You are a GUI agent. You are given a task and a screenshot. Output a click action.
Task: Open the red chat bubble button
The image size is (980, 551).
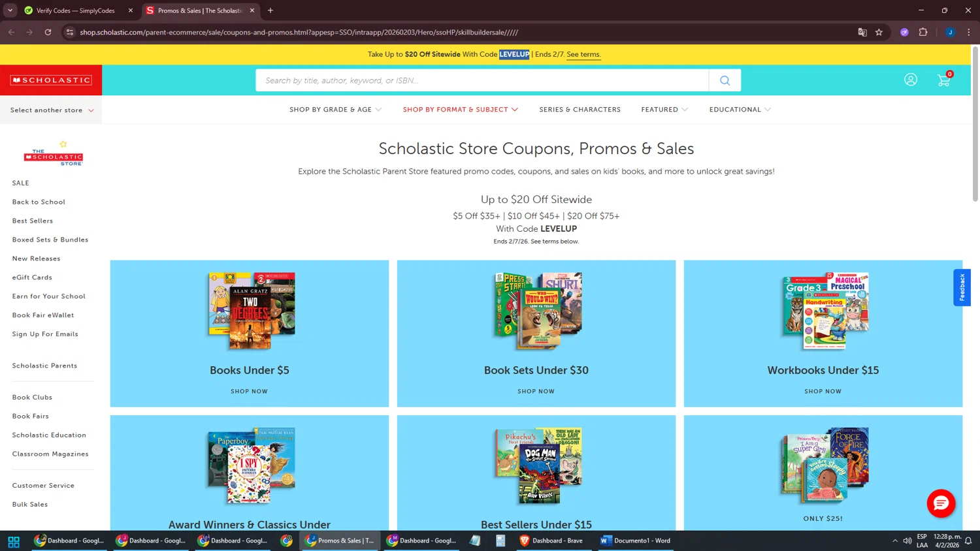point(941,503)
